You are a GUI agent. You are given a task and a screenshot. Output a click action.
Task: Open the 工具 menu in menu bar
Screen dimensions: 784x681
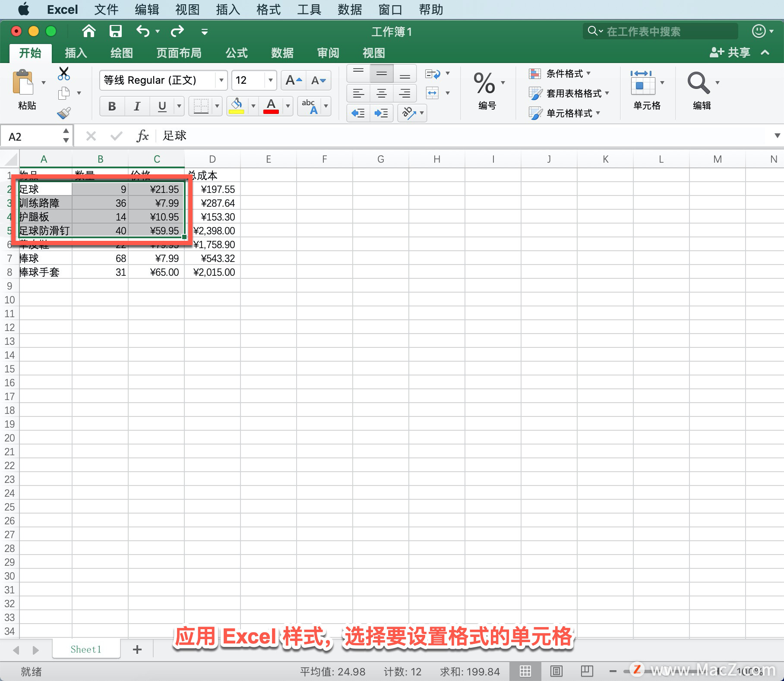tap(309, 9)
